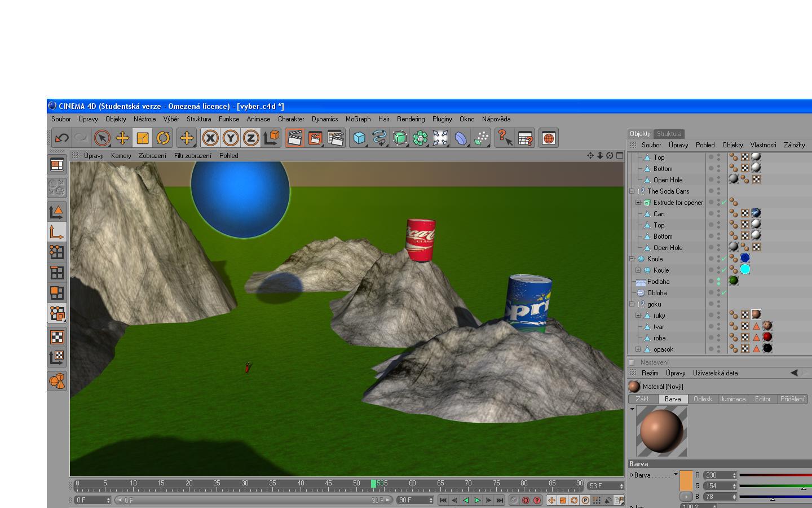Toggle Z axis lock
Viewport: 812px width, 508px height.
(x=251, y=138)
